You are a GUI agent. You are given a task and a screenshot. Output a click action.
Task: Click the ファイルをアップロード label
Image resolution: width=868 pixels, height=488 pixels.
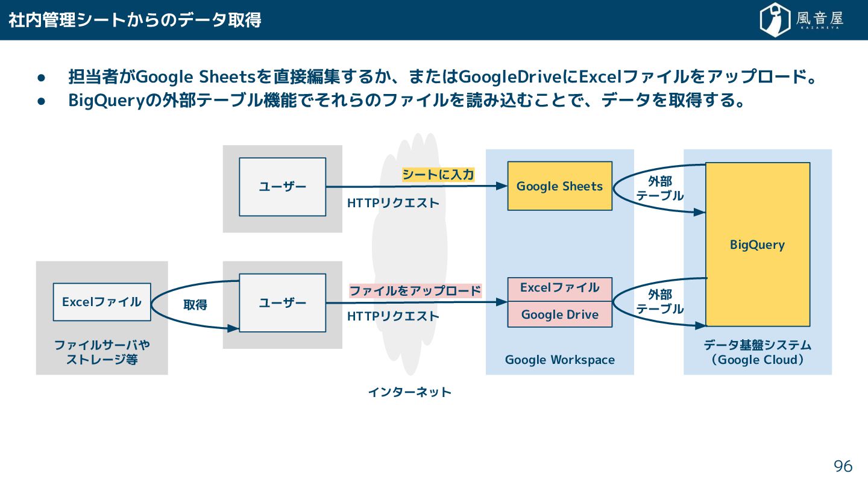(x=415, y=291)
